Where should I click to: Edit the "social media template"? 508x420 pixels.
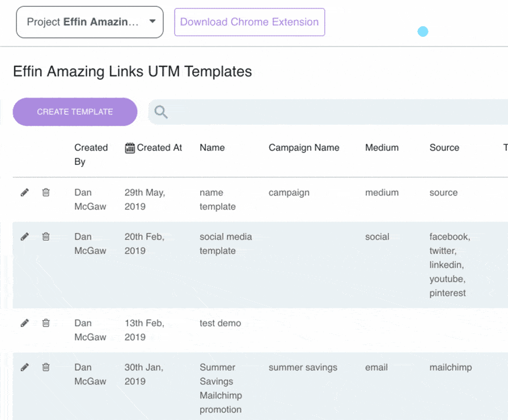click(x=24, y=236)
